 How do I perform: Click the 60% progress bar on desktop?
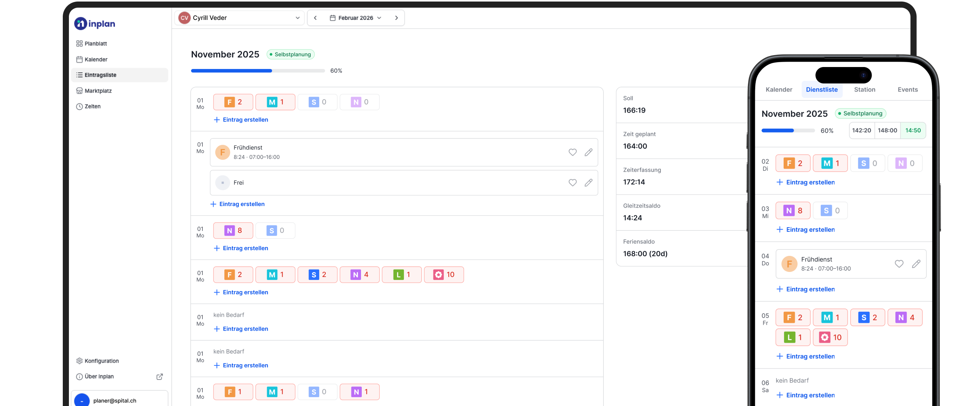pos(258,71)
